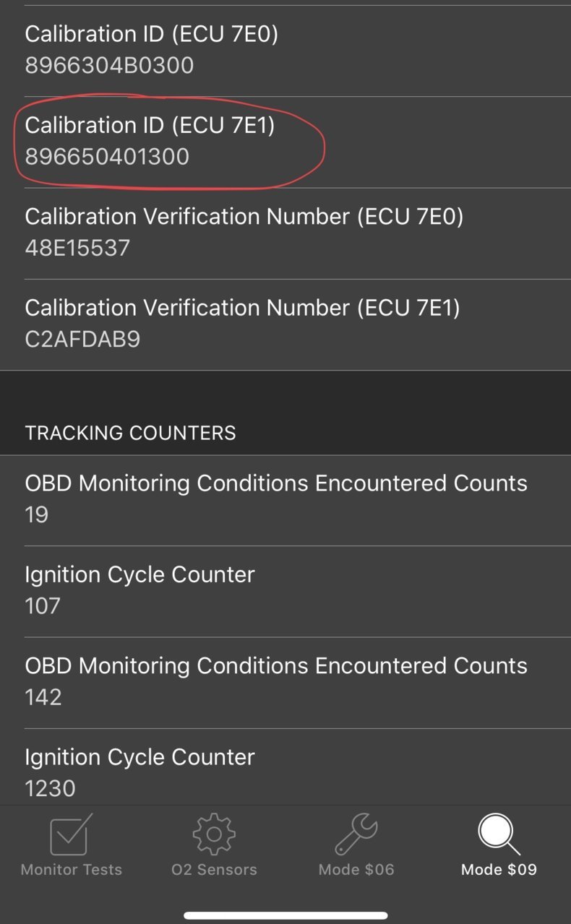Open the Mode $06 tab label
The width and height of the screenshot is (571, 924).
[356, 870]
